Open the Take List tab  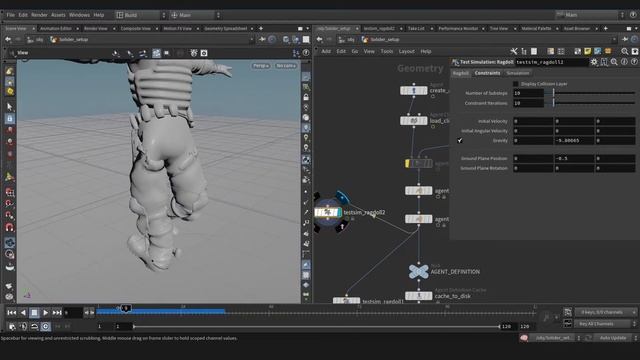tap(416, 29)
